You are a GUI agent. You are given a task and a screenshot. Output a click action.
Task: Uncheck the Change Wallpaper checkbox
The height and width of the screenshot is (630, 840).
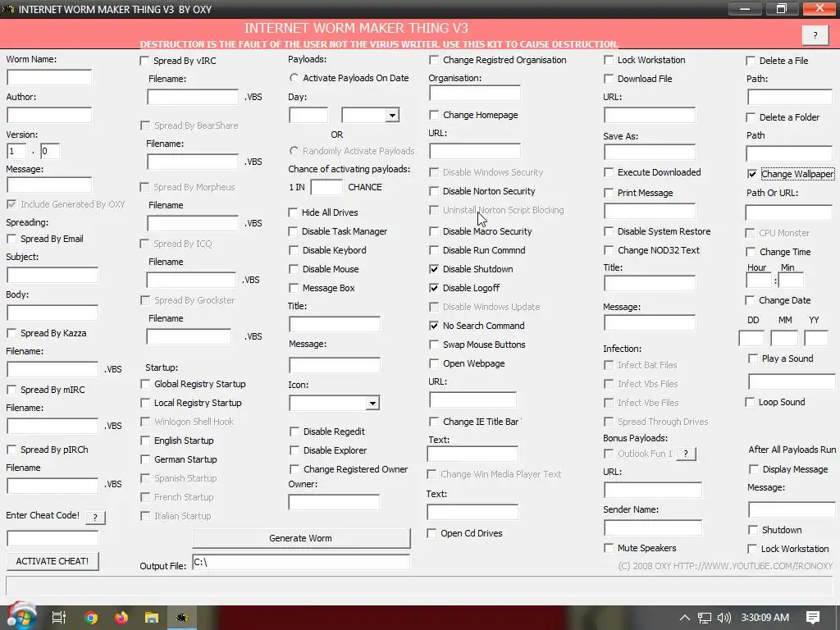(x=752, y=174)
